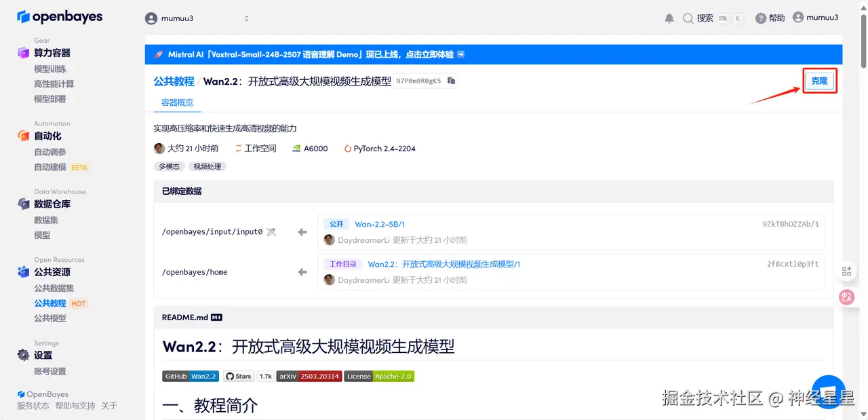Viewport: 868px width, 420px height.
Task: Click the 服务状态 footer link
Action: [33, 406]
